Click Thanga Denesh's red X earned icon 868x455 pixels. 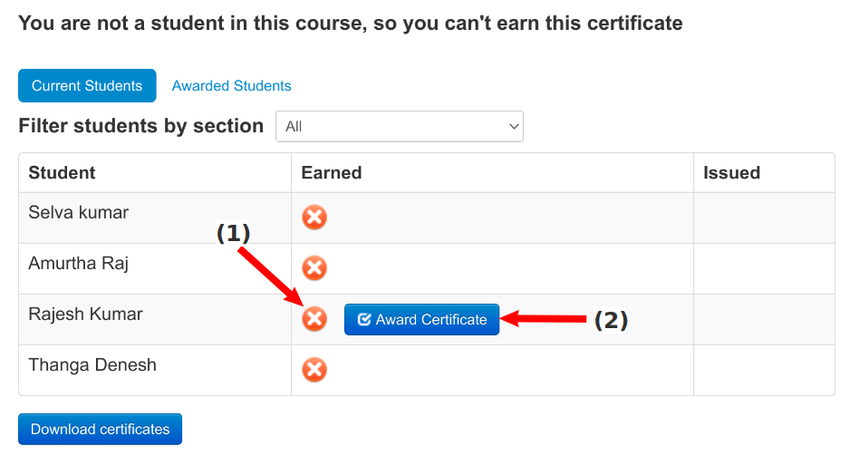click(x=314, y=370)
